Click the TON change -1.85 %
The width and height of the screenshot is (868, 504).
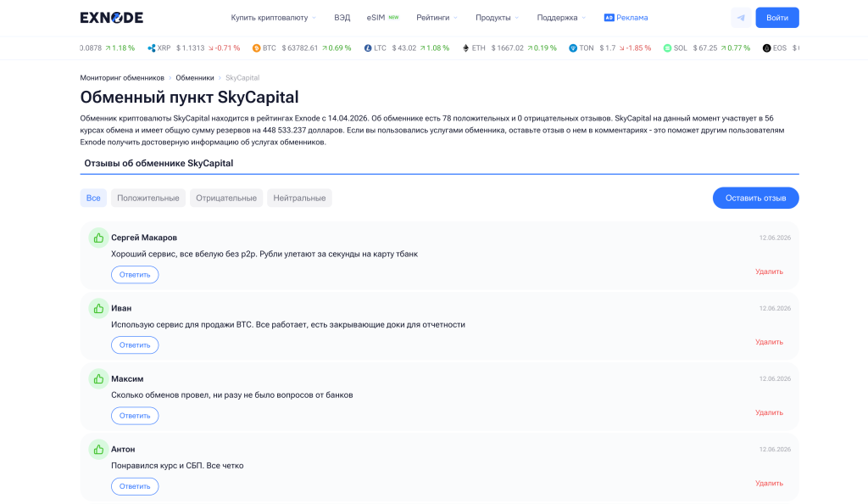635,48
